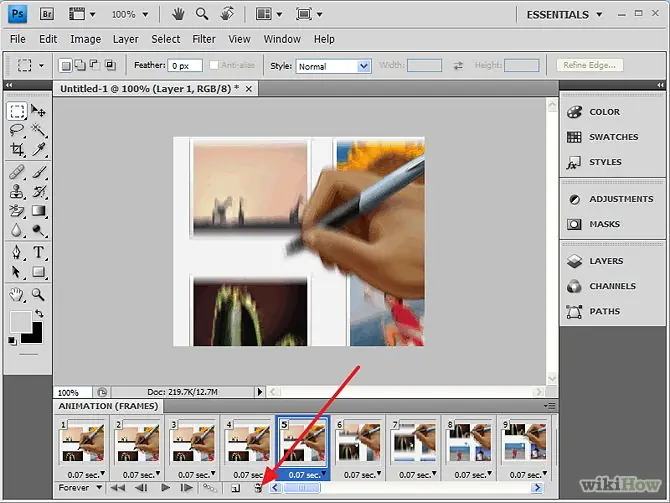The image size is (670, 503).
Task: Click the Refine Edge button
Action: coord(589,65)
